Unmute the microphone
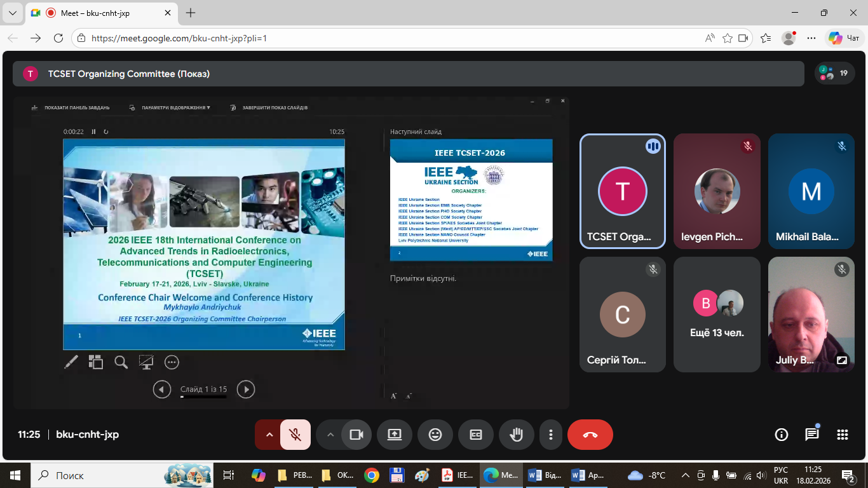 coord(295,435)
